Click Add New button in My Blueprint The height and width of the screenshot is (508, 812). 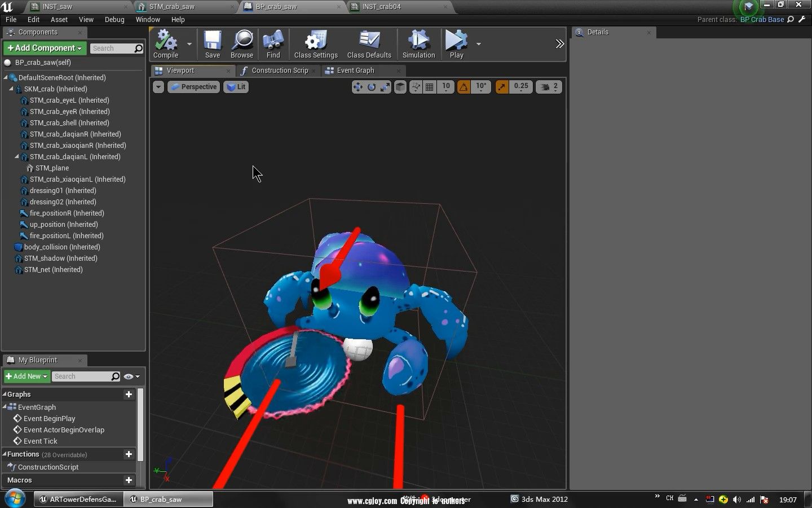(27, 376)
